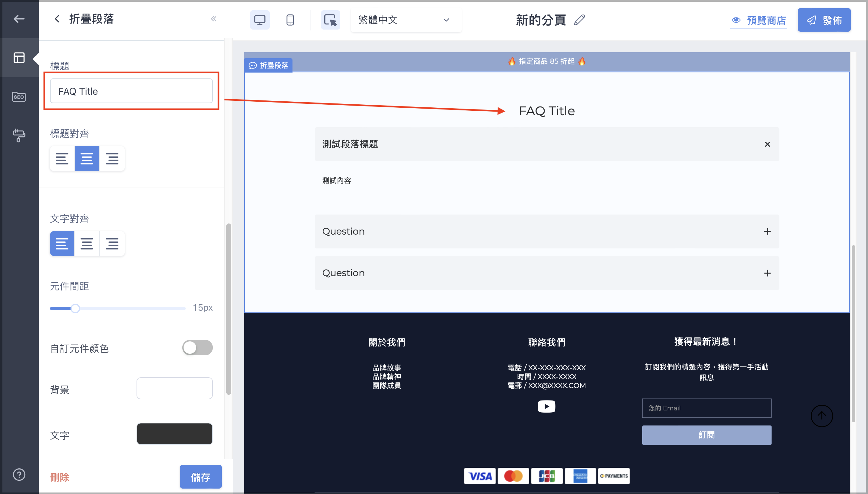Image resolution: width=868 pixels, height=494 pixels.
Task: Set 文字對齊 to right alignment
Action: tap(112, 244)
